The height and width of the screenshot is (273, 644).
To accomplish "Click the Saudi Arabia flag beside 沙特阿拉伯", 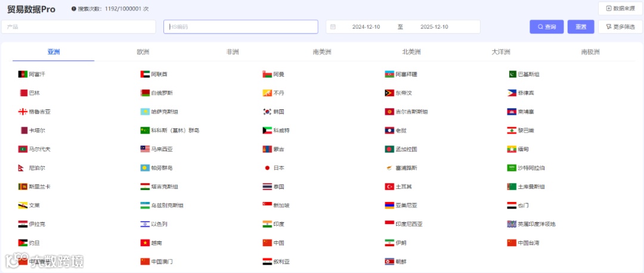I will point(512,168).
